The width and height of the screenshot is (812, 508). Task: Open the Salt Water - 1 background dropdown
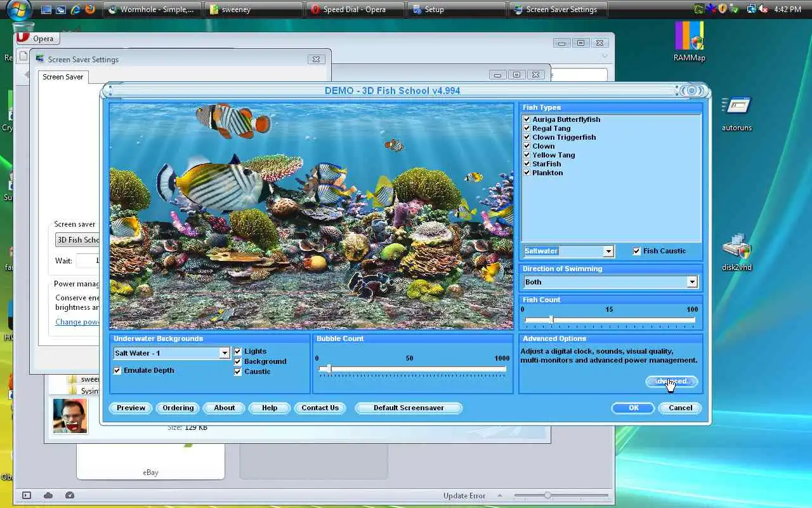[x=224, y=353]
